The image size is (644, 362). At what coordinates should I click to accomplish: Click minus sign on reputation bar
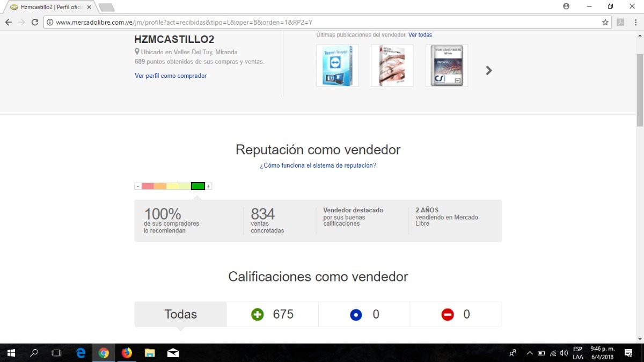[x=138, y=186]
